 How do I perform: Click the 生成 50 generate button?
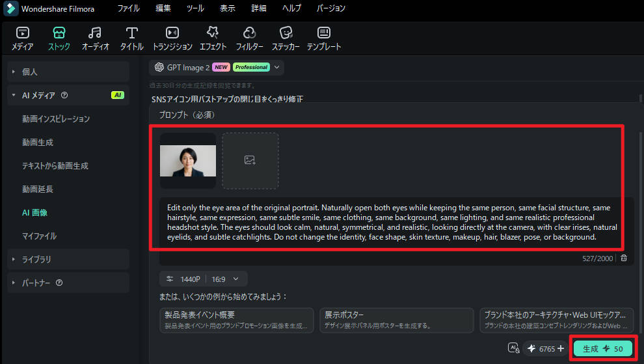pos(602,349)
